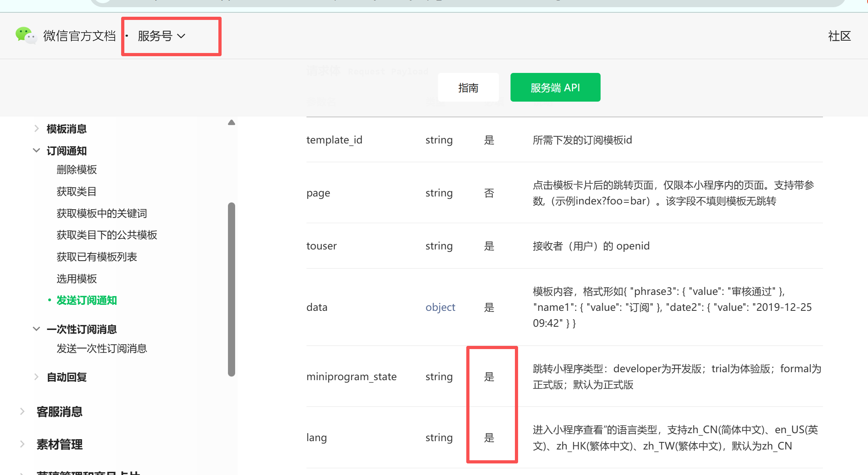
Task: Click 选用模板 in sidebar
Action: coord(77,279)
